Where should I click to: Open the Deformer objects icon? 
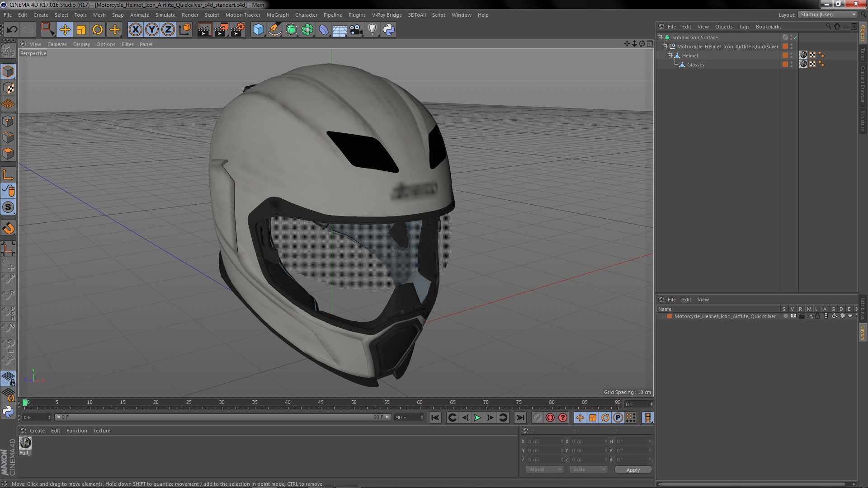324,30
